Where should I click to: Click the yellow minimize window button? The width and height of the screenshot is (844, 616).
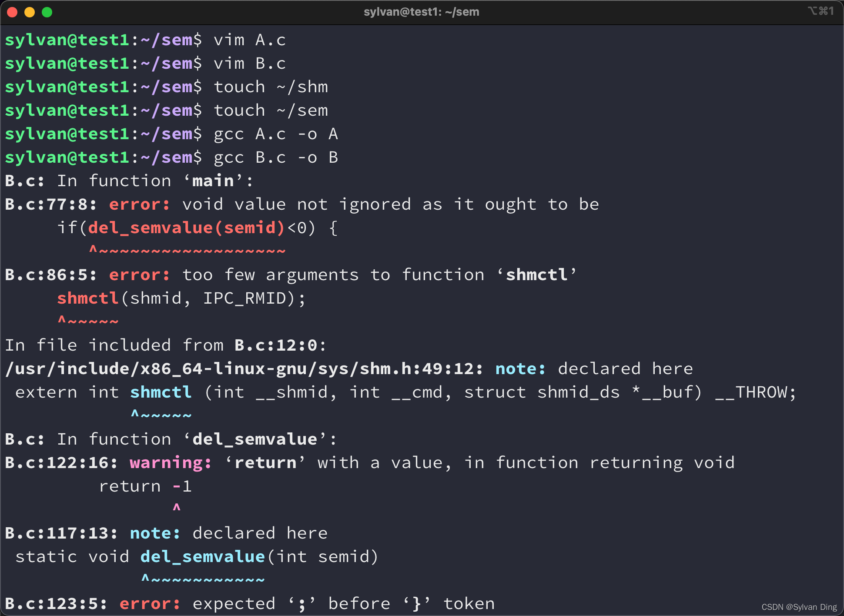(x=30, y=12)
